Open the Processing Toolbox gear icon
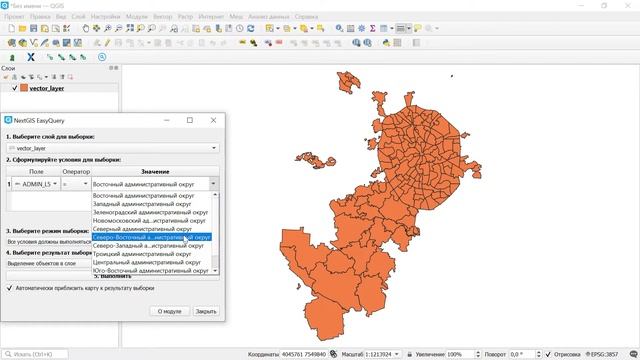The width and height of the screenshot is (640, 360). (x=361, y=28)
